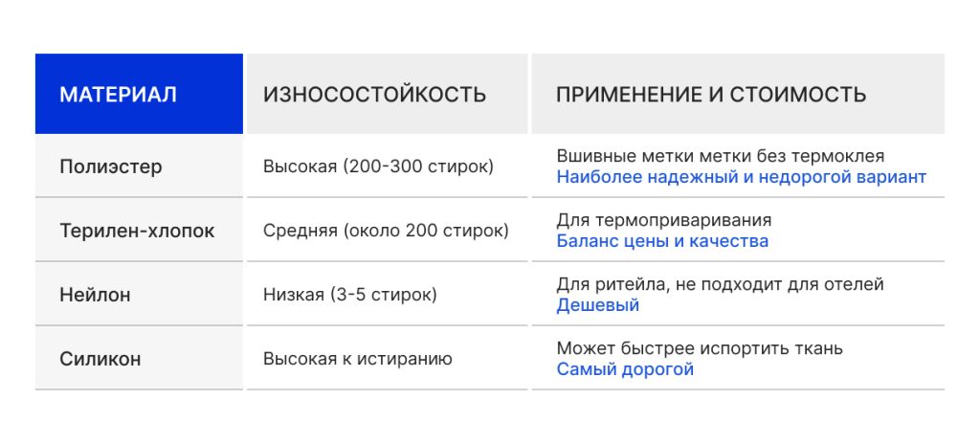Click 'Высокая к истиранию' durability text

[358, 359]
